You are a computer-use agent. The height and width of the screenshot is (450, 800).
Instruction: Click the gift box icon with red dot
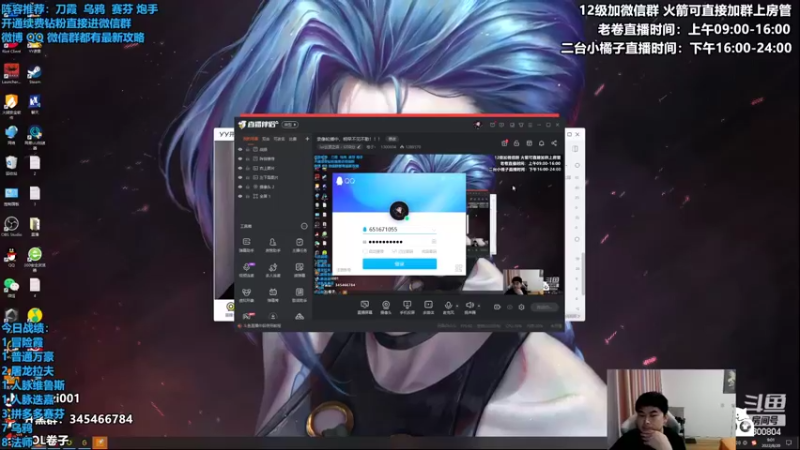pyautogui.click(x=504, y=143)
